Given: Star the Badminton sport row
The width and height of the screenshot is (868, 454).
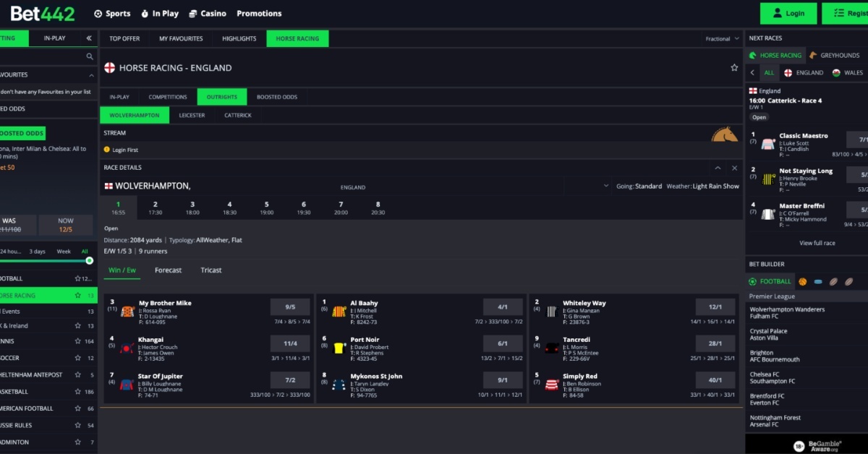Looking at the screenshot, I should pos(77,442).
